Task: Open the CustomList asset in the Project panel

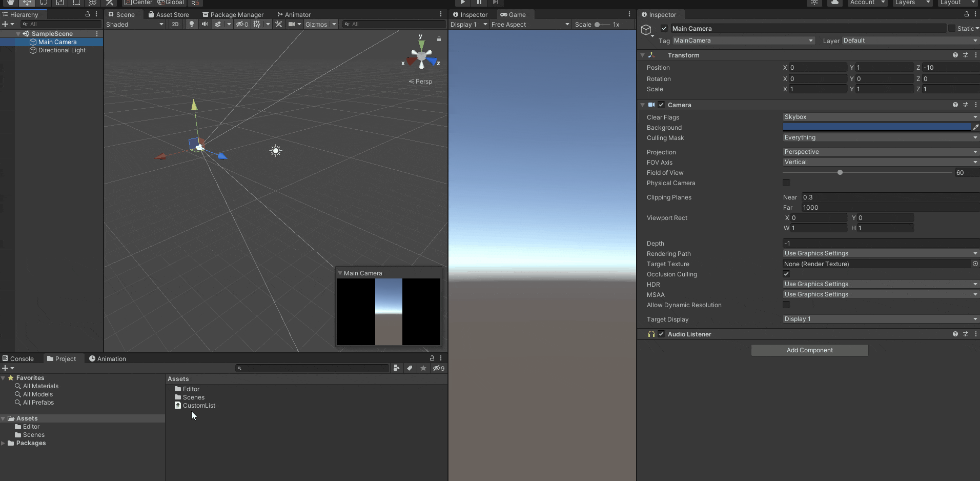Action: click(199, 406)
